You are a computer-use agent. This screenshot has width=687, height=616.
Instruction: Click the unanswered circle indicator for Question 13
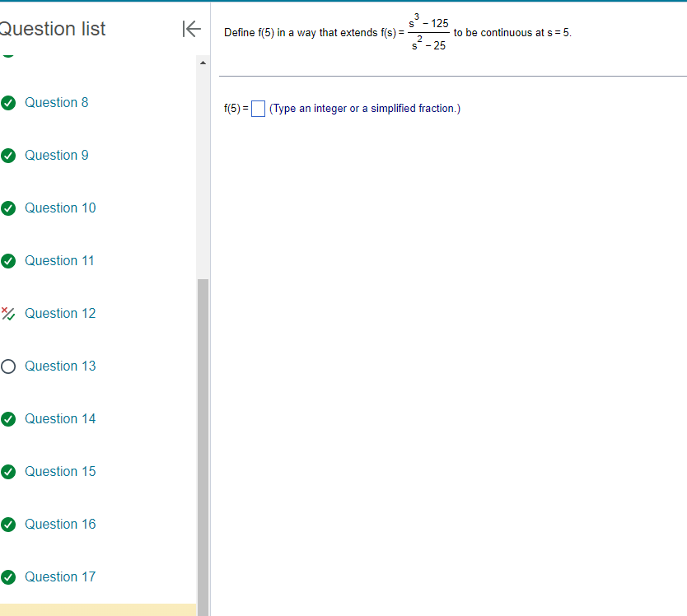click(9, 366)
